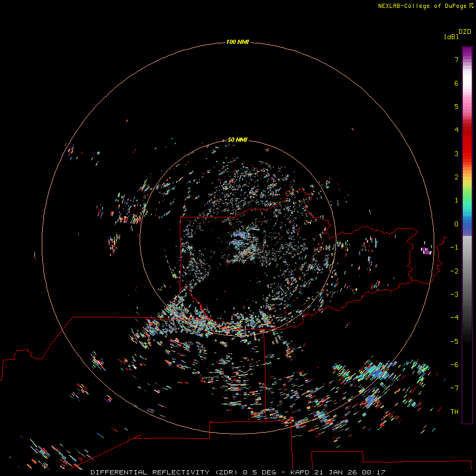Click the -2 value on color scale
Image resolution: width=476 pixels, height=476 pixels.
tap(454, 271)
